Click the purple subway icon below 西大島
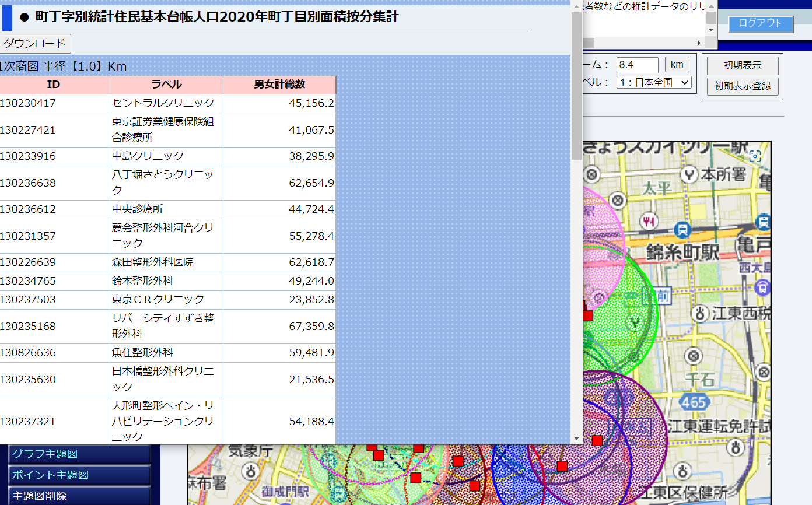Screen dimensions: 812x505 pyautogui.click(x=763, y=287)
